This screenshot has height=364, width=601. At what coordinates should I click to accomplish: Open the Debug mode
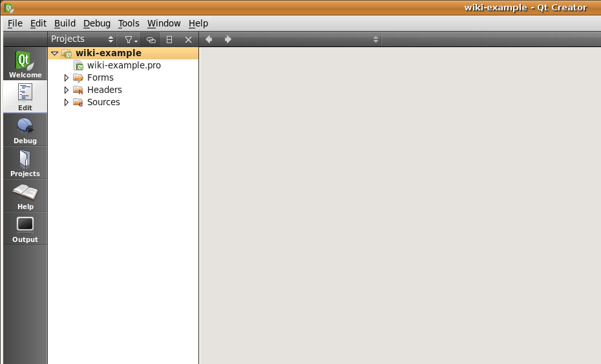point(25,130)
